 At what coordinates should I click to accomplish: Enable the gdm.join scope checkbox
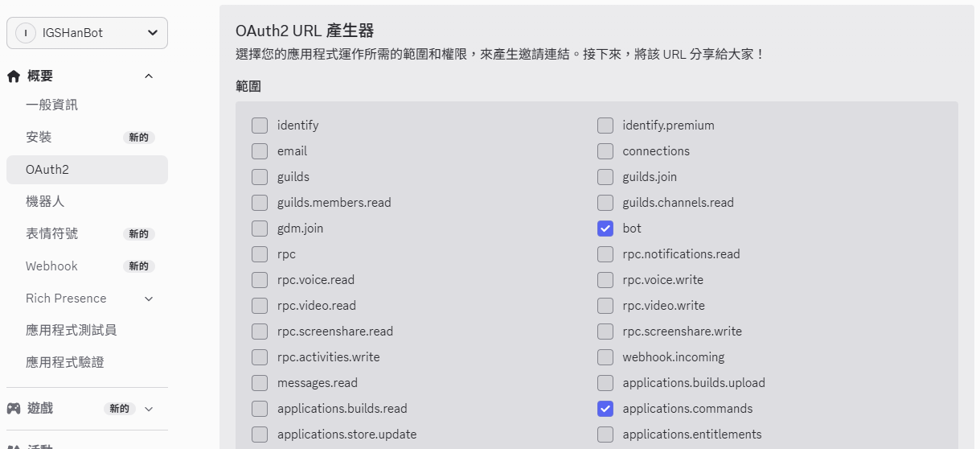pos(260,229)
